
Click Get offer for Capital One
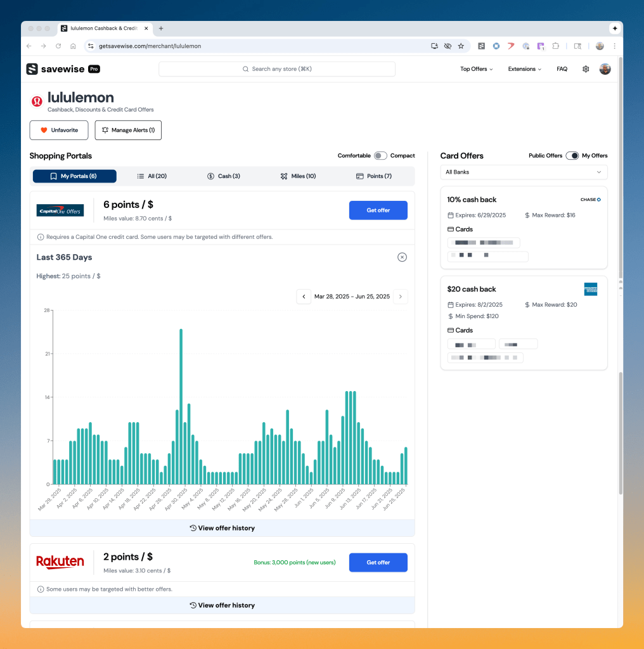(x=378, y=210)
